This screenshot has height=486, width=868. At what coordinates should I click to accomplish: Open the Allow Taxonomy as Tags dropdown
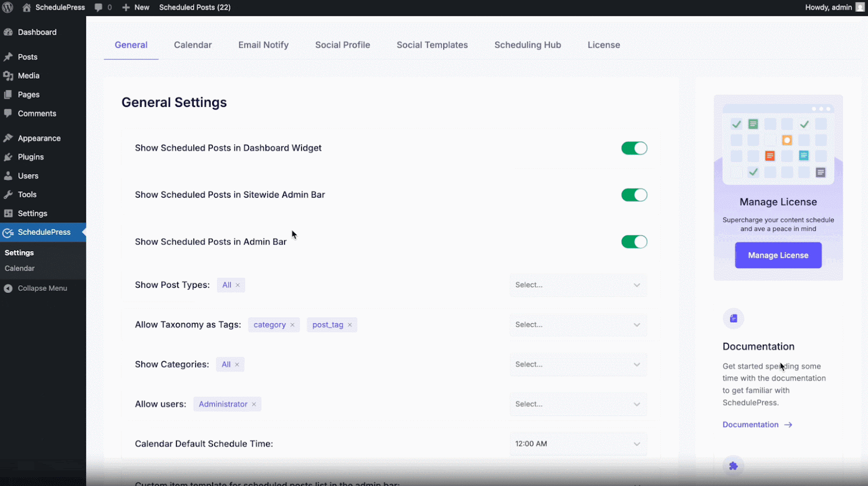tap(578, 324)
